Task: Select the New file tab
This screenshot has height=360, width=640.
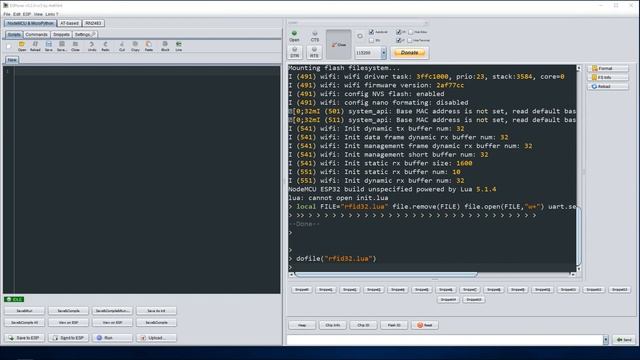Action: click(x=12, y=60)
